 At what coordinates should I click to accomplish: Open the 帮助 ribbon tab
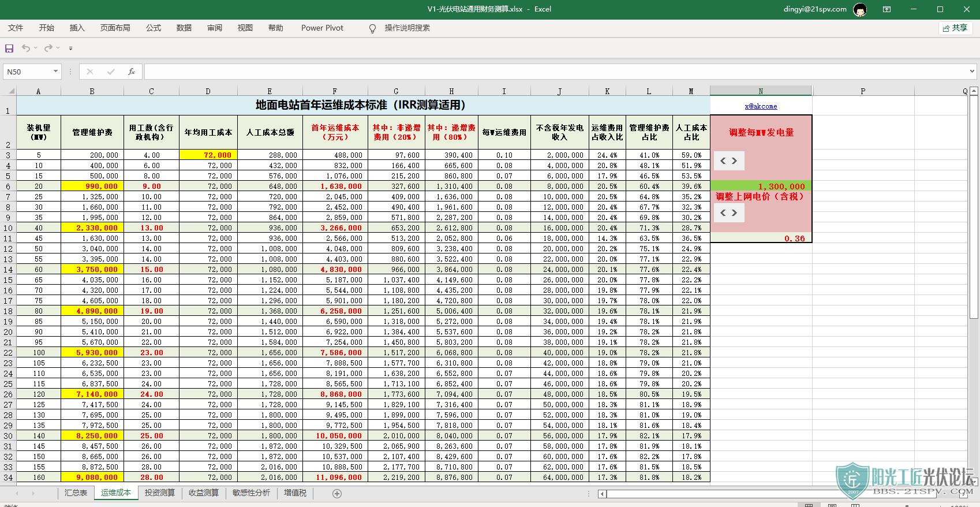(x=276, y=28)
